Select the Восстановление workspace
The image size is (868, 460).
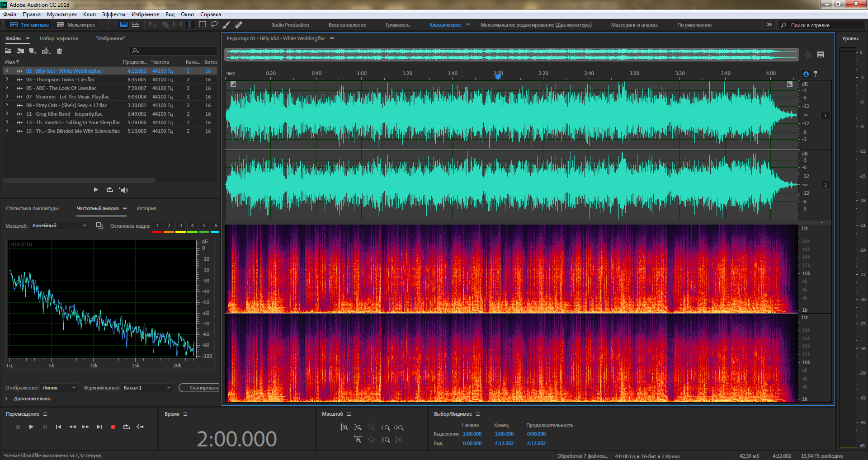point(347,25)
